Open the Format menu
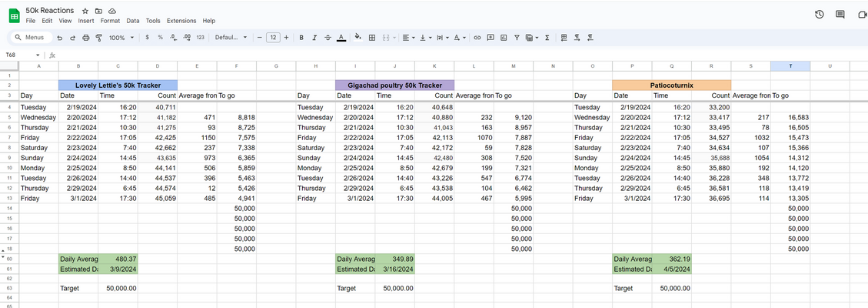868x308 pixels. click(x=110, y=21)
